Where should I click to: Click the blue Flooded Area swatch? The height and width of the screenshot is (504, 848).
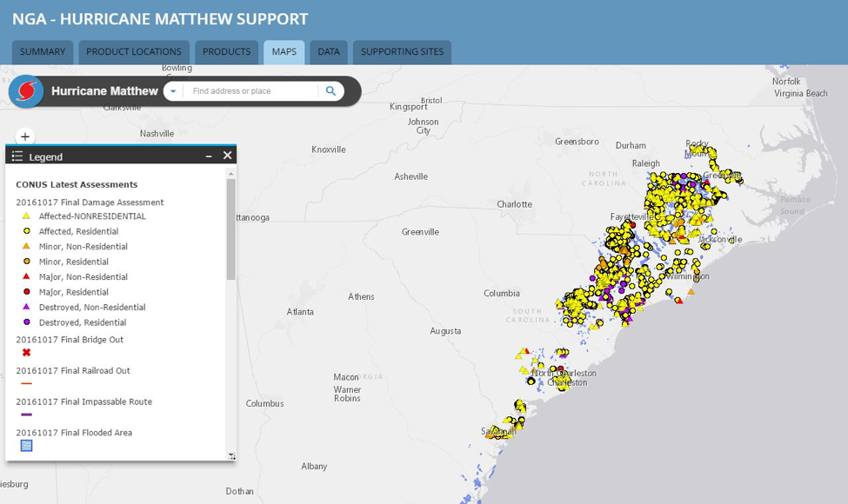pos(26,446)
